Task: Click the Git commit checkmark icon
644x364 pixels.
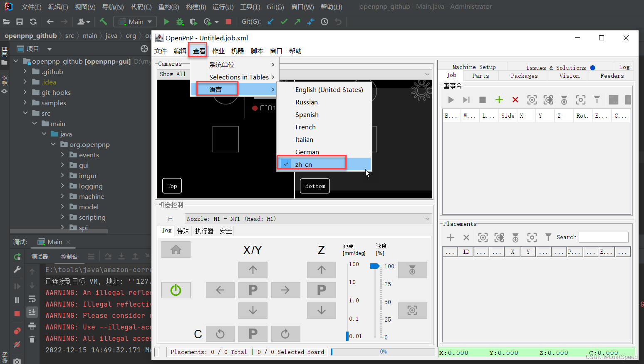Action: (x=284, y=22)
